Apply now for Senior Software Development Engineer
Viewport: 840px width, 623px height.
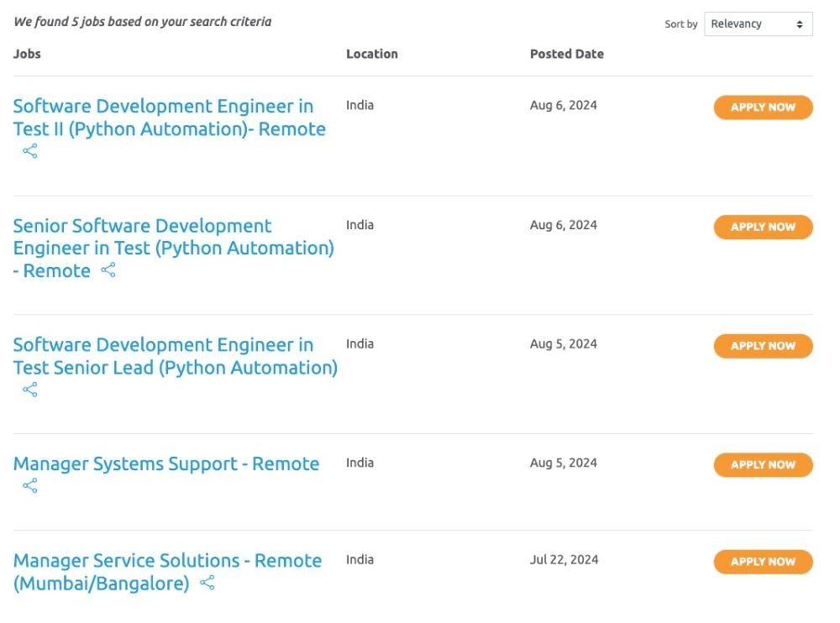pyautogui.click(x=763, y=228)
